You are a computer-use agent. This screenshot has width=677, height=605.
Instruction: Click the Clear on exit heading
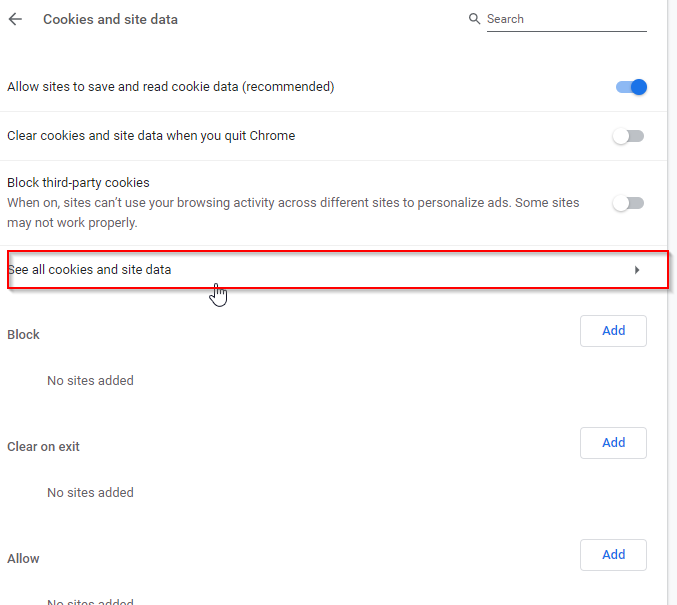click(x=43, y=447)
